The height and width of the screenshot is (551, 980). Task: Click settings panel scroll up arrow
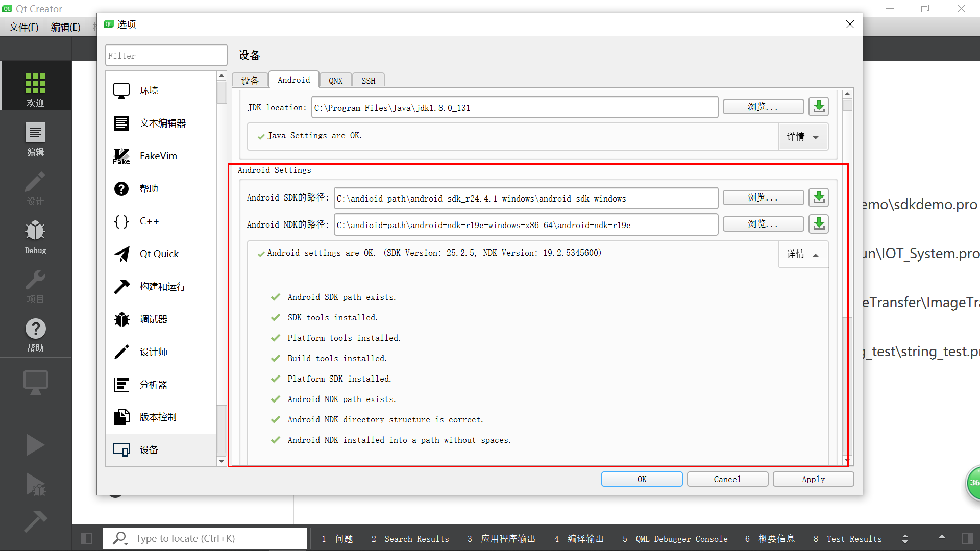tap(847, 94)
